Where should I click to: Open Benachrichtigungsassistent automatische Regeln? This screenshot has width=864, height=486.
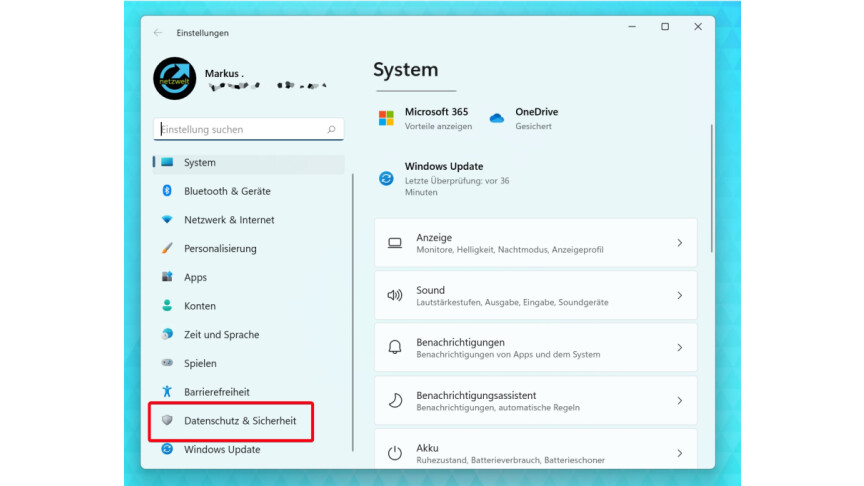point(536,401)
